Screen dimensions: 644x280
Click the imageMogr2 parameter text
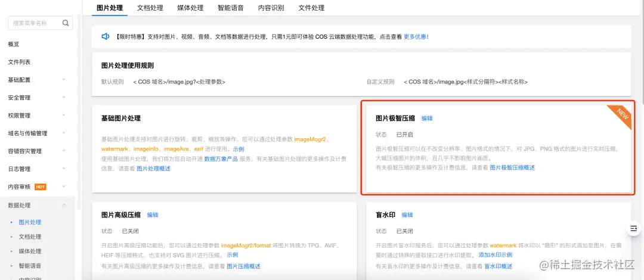[x=310, y=139]
